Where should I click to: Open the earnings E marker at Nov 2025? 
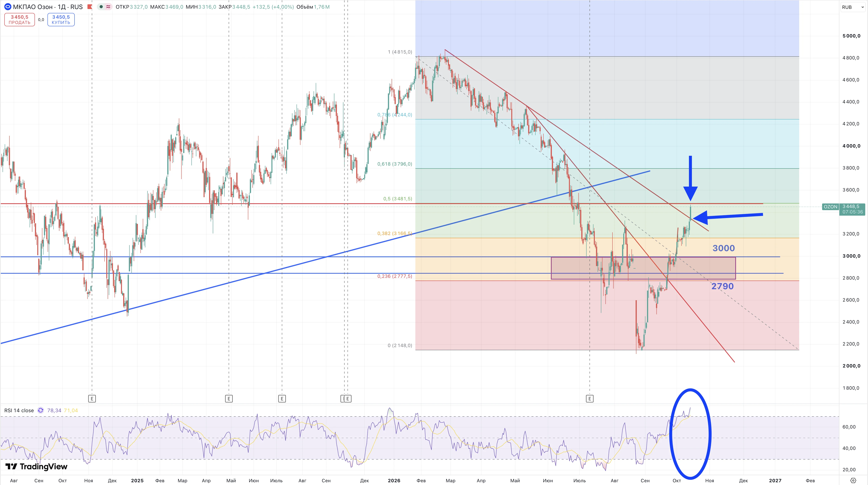click(x=348, y=399)
